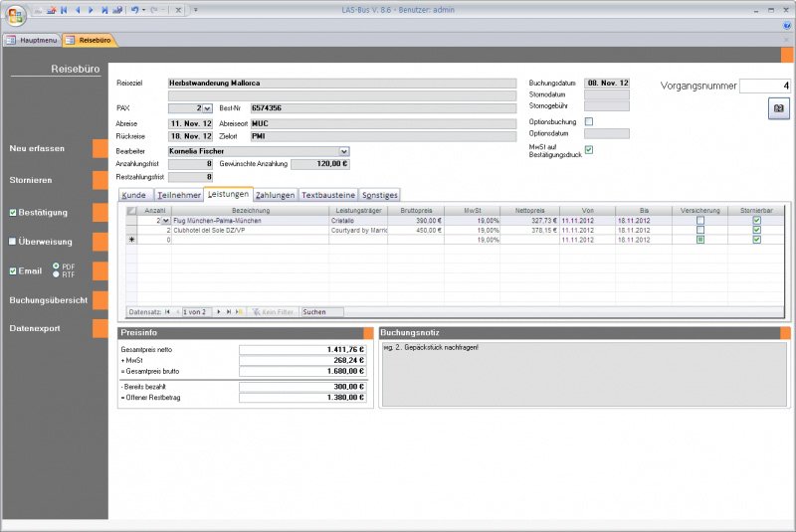Tick the Optionsbuchung checkbox
Viewport: 796px width, 532px height.
tap(589, 121)
